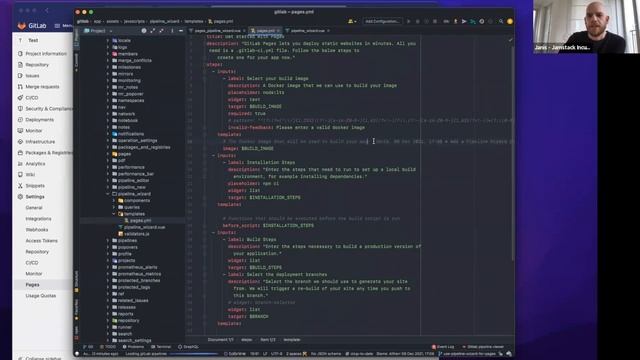Viewport: 640px width, 360px height.
Task: Open the Menu button in GitLab header
Action: [63, 26]
